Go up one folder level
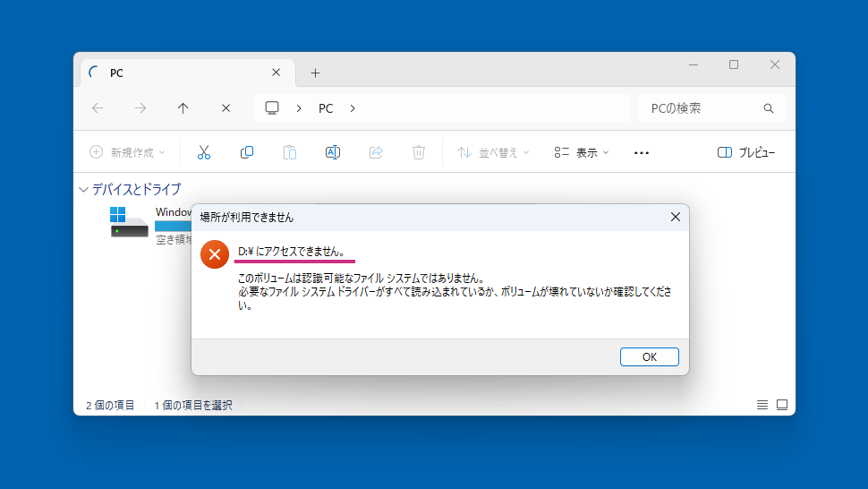Screen dimensions: 868x489 click(x=183, y=108)
